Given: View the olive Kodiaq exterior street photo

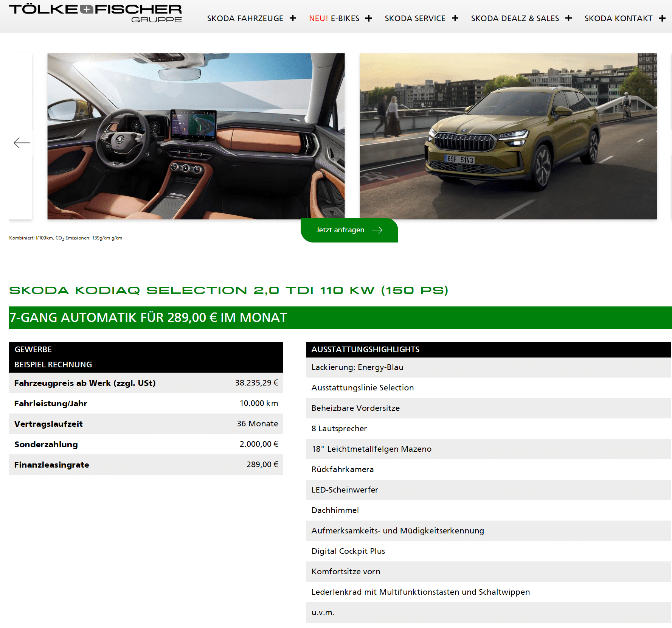Looking at the screenshot, I should (x=508, y=136).
